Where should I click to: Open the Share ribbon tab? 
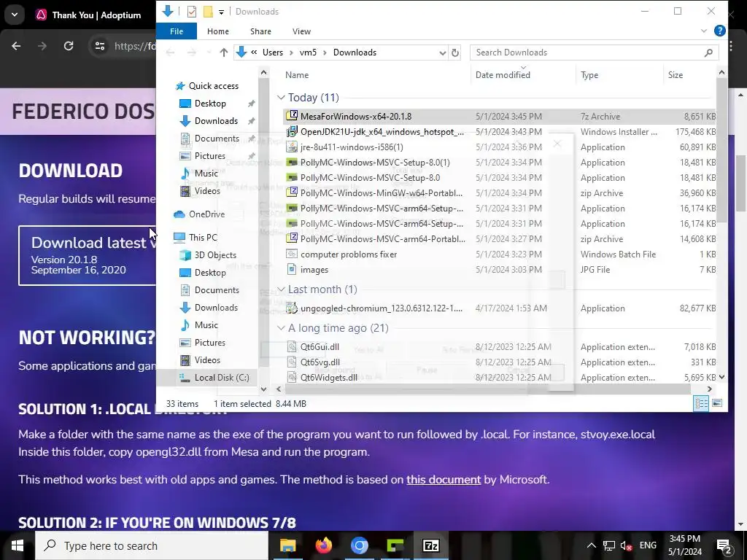click(260, 31)
